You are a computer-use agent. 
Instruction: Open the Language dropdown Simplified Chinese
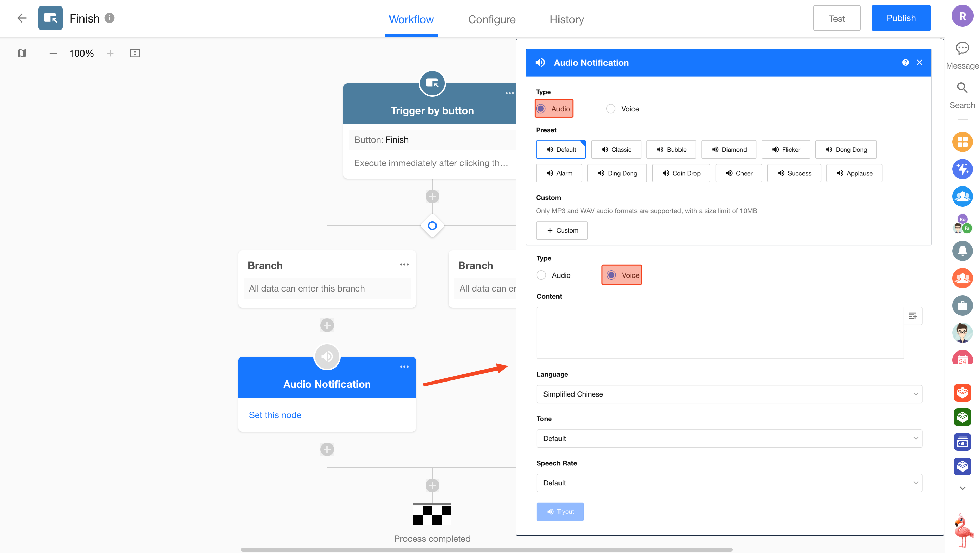click(729, 394)
